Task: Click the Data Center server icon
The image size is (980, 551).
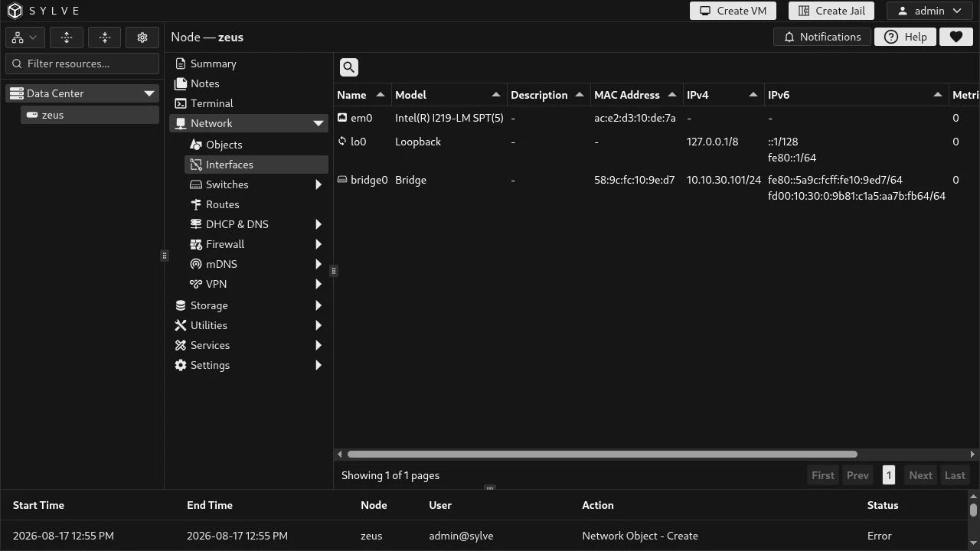Action: click(x=17, y=93)
